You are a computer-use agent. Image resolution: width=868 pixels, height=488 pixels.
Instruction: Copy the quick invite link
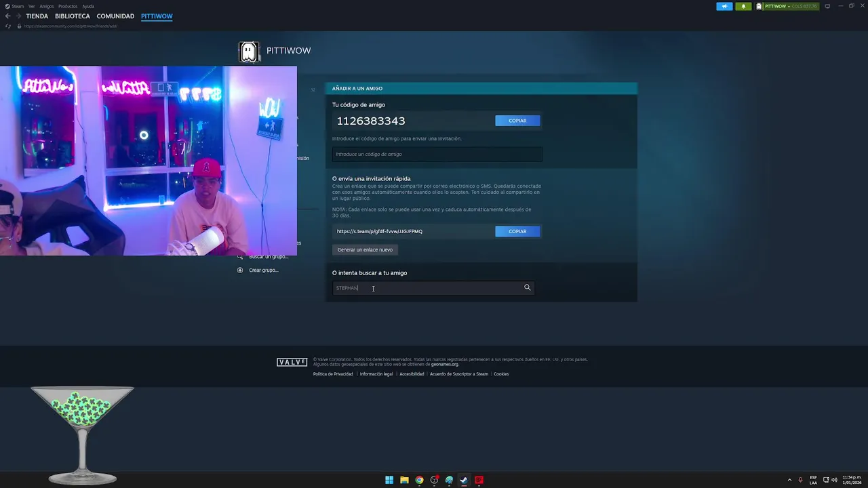[517, 231]
